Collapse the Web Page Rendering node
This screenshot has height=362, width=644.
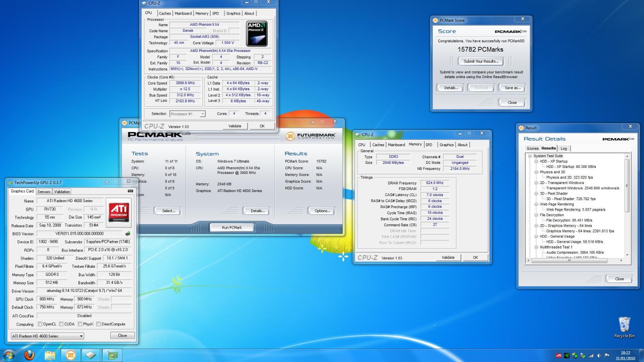pos(537,204)
